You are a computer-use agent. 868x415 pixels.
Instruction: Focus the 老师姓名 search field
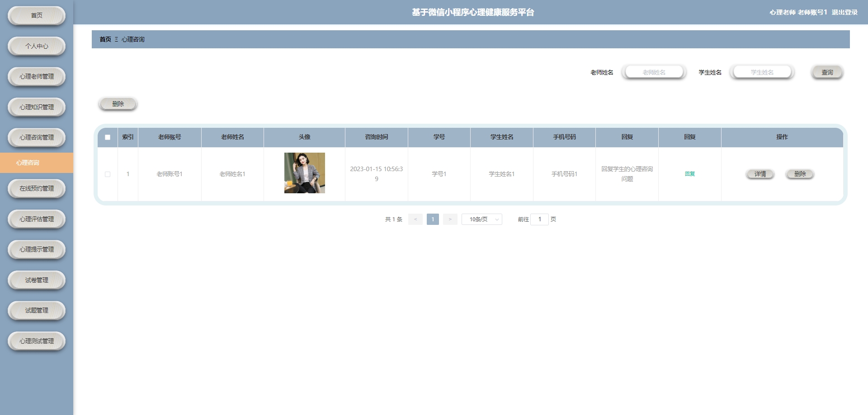tap(654, 72)
